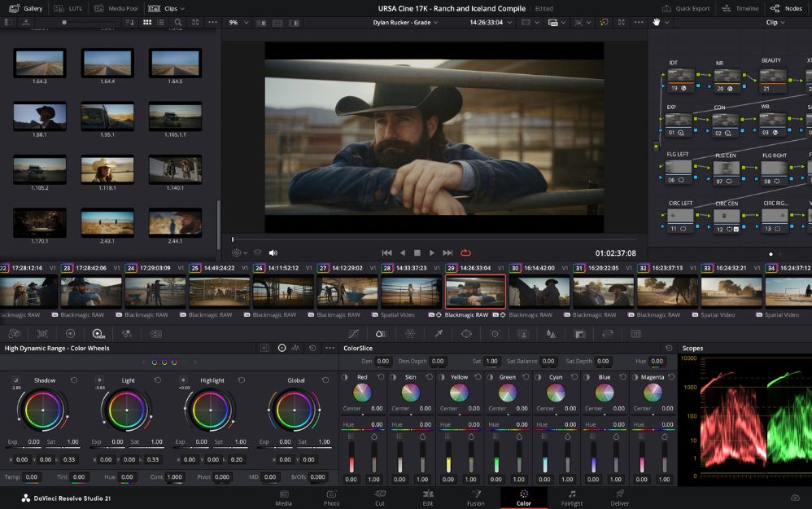Open the HDR color wheels palette

click(x=98, y=334)
